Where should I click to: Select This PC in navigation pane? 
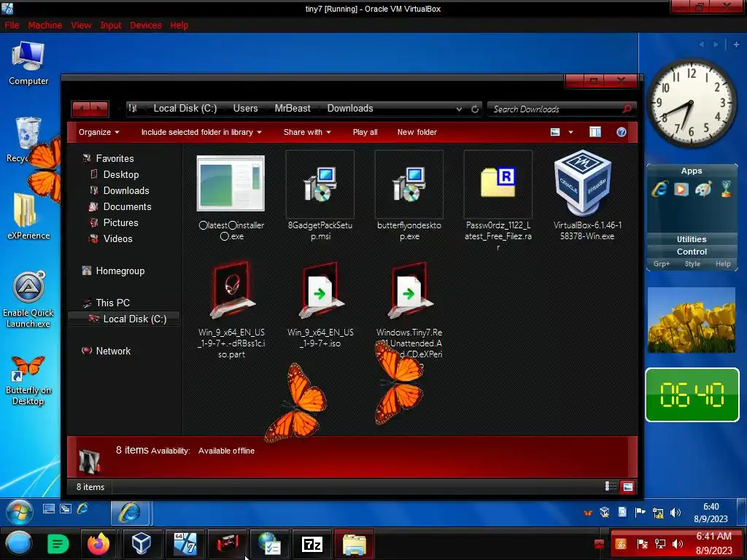point(112,303)
